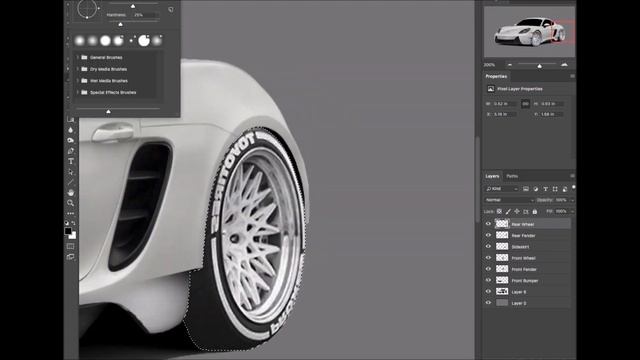
Task: Toggle link width and height icon
Action: click(525, 104)
